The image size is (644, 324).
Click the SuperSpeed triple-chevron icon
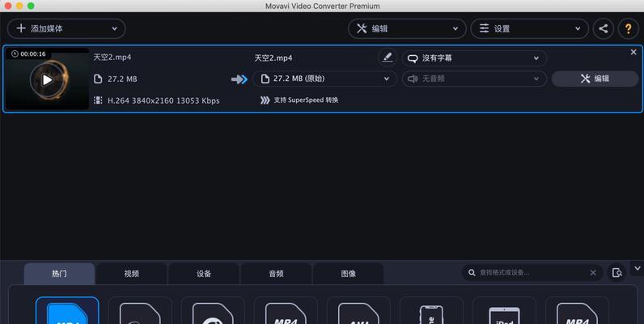pos(265,100)
